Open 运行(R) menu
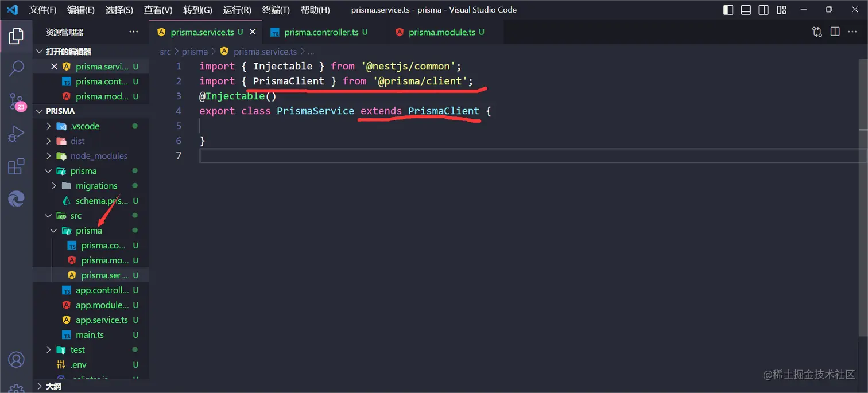This screenshot has height=393, width=868. coord(237,10)
